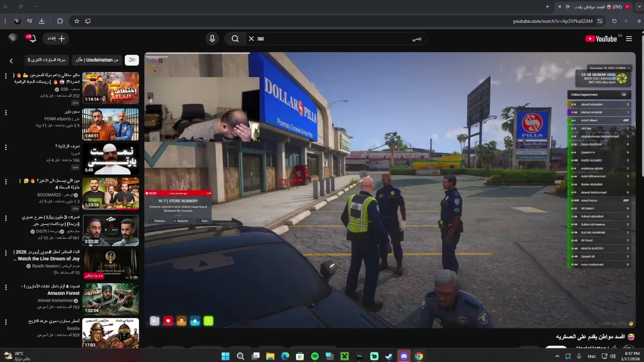Select the 'الكل' filter chip
Screen dimensions: 644x362
132,60
